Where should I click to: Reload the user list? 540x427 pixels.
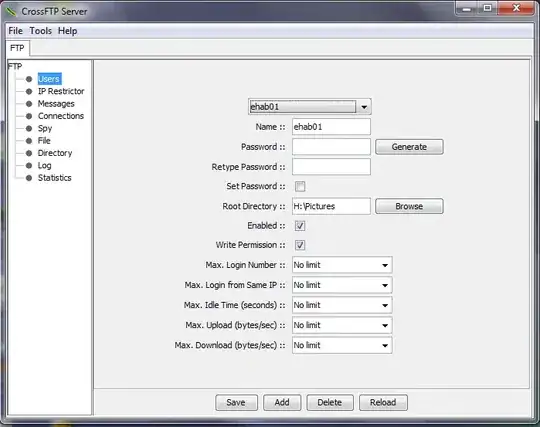(383, 403)
